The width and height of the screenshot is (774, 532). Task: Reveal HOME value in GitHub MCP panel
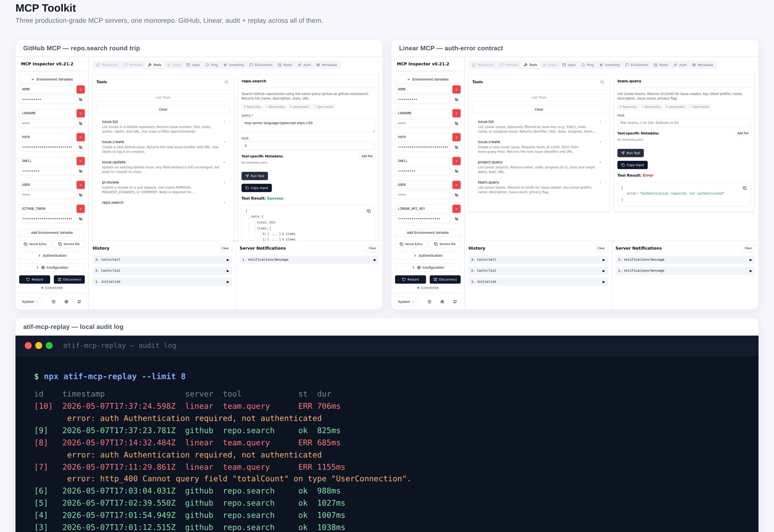80,99
